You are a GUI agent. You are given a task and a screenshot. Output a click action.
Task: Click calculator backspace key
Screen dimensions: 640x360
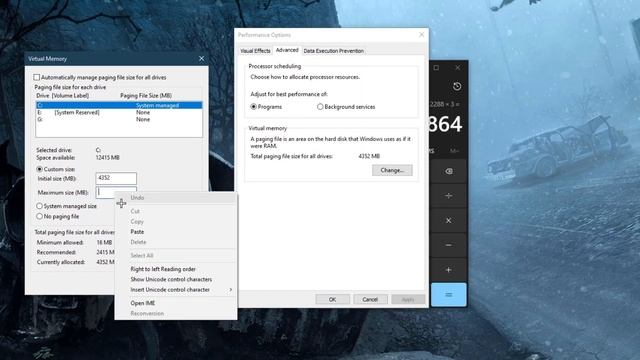pos(449,171)
